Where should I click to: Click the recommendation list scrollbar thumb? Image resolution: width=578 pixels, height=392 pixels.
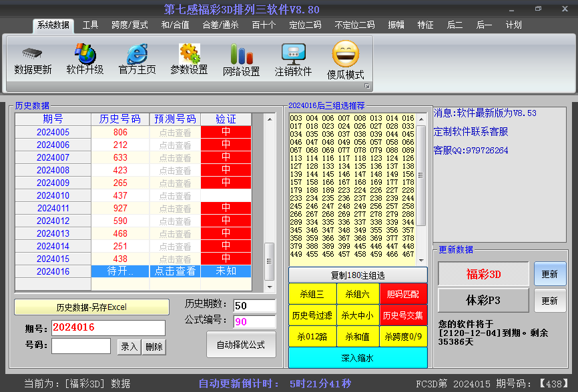[x=421, y=175]
